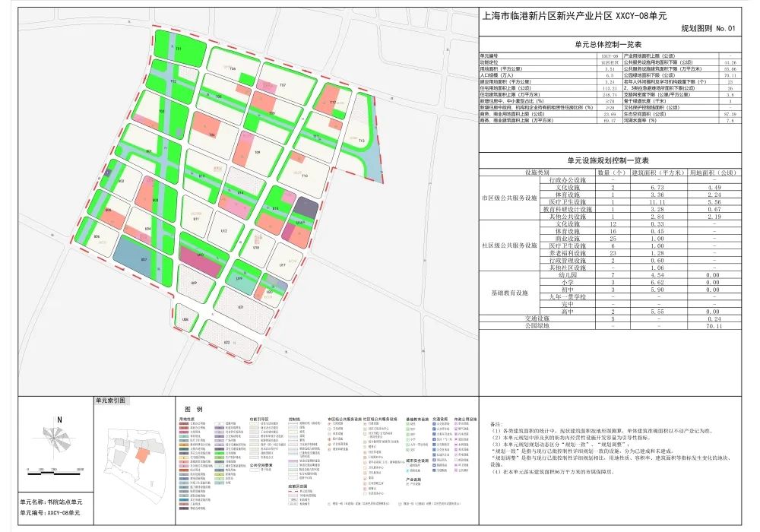Image resolution: width=760 pixels, height=532 pixels.
Task: Click the 住宅用地面积上限 value 113.21
Action: click(610, 89)
